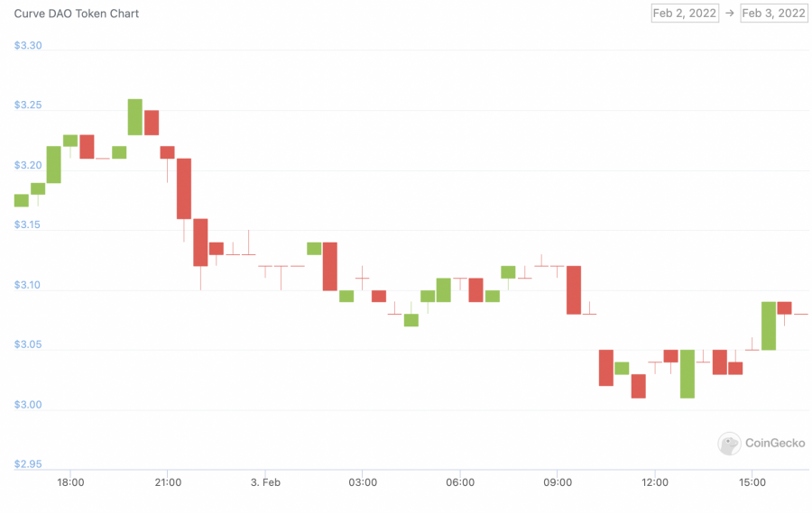
Task: Click the Curve DAO Token Chart title
Action: 77,14
